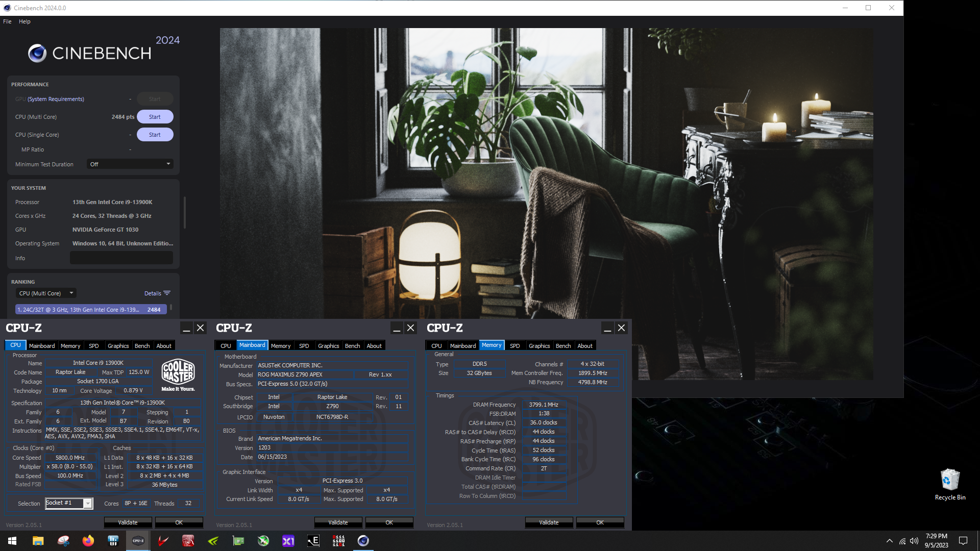Click the Info input field

(x=121, y=258)
